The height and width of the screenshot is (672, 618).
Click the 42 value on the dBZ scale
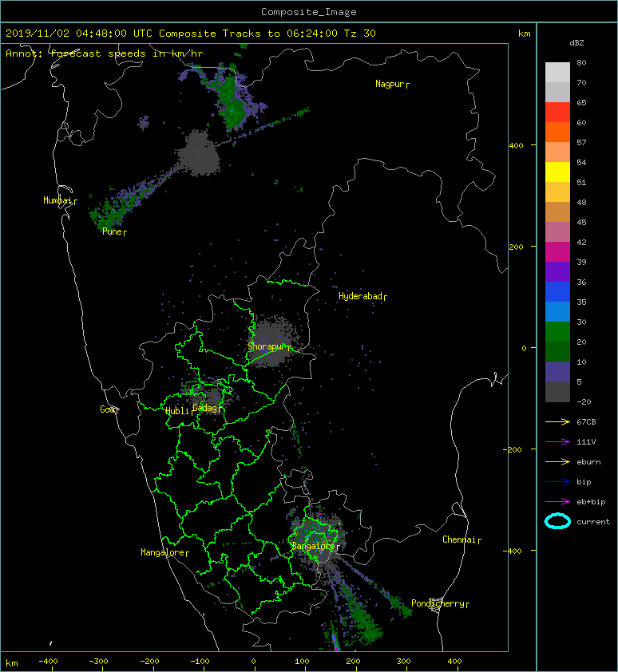point(581,242)
